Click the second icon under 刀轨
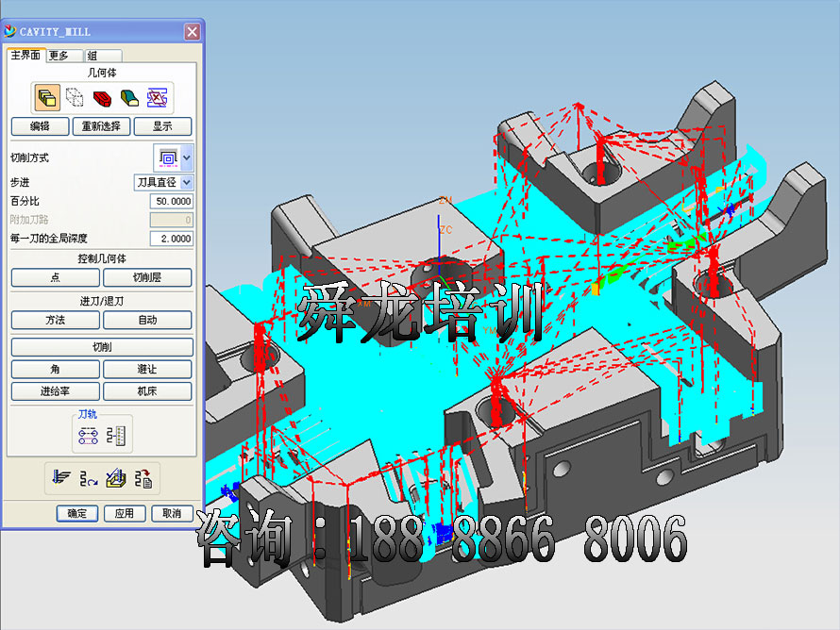The image size is (840, 630). coord(116,436)
